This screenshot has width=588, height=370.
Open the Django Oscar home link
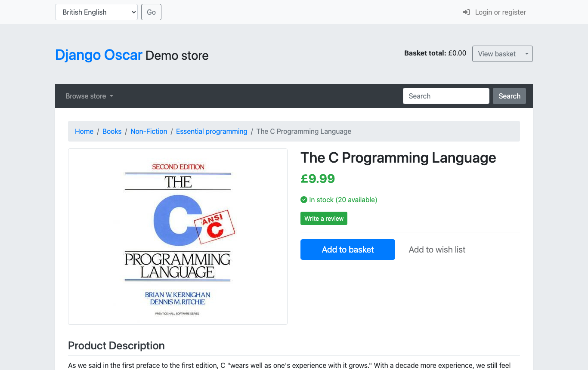point(99,55)
